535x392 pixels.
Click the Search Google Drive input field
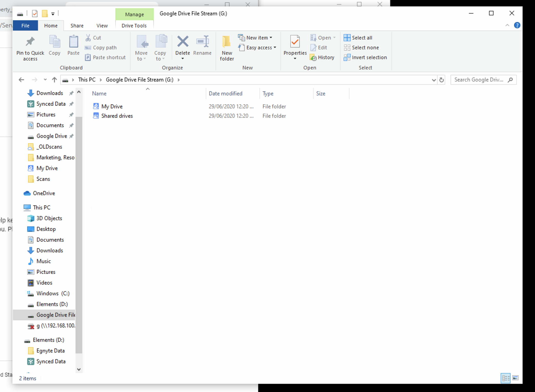(x=479, y=80)
